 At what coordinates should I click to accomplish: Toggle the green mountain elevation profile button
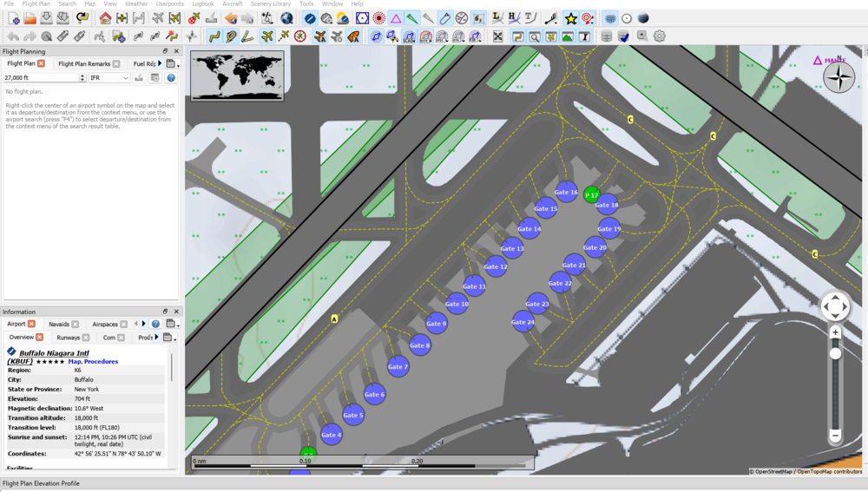[x=567, y=36]
